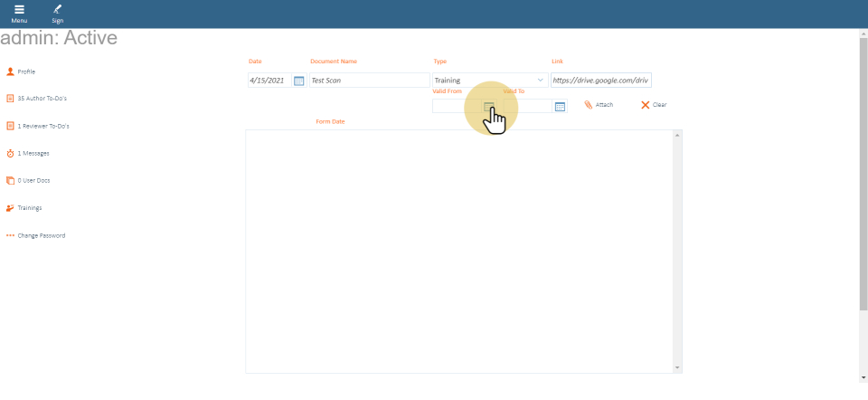The width and height of the screenshot is (868, 400).
Task: Focus the Link URL field
Action: pos(600,81)
